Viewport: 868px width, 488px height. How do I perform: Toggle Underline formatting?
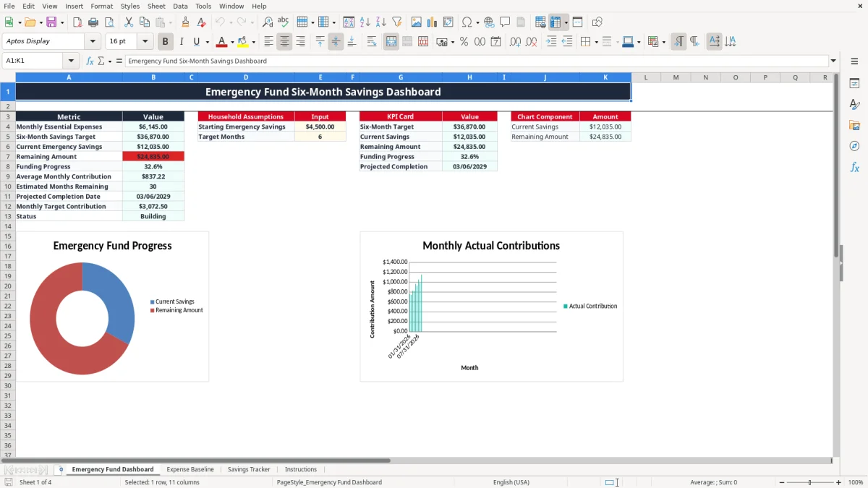click(x=196, y=42)
